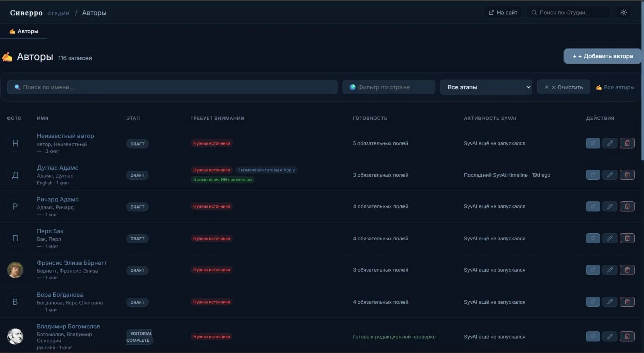
Task: Focus the Поиск по имени search field
Action: point(172,87)
